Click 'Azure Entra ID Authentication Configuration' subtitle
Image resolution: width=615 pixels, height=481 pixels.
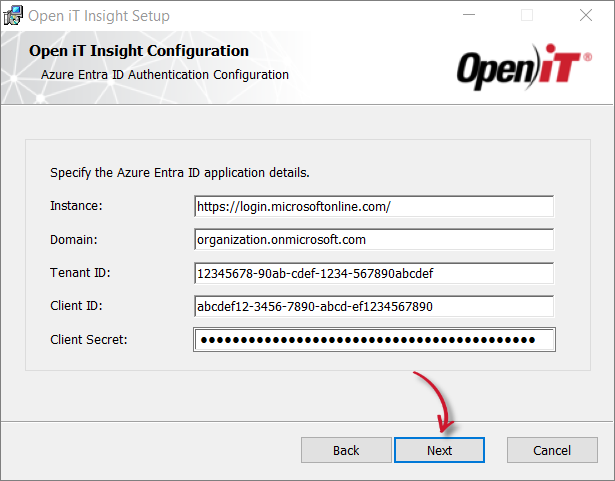click(165, 75)
